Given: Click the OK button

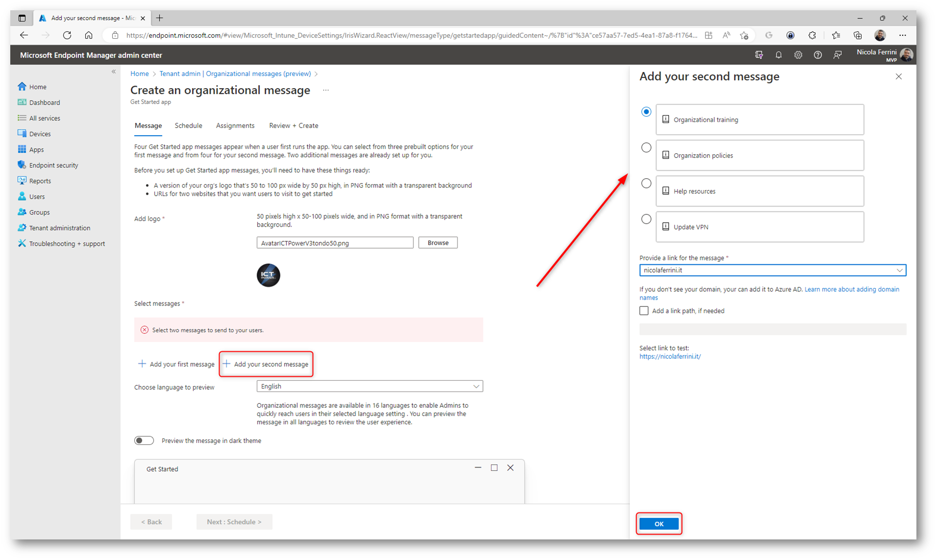Looking at the screenshot, I should [659, 524].
